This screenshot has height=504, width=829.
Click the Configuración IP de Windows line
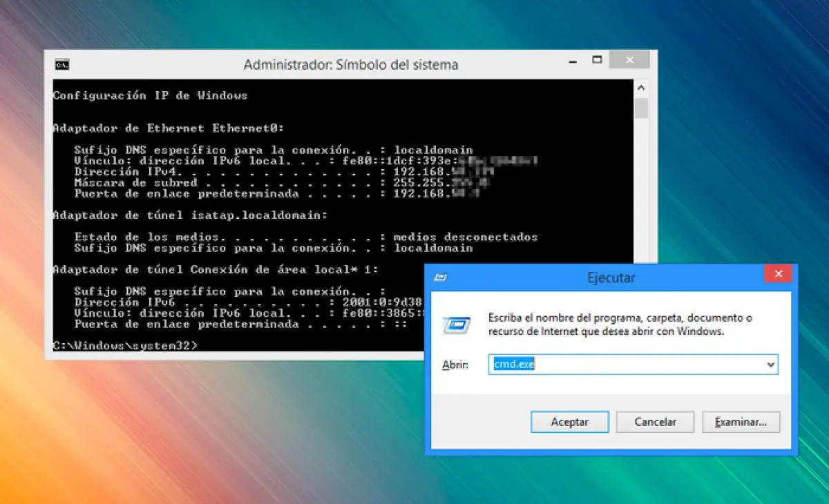[150, 96]
